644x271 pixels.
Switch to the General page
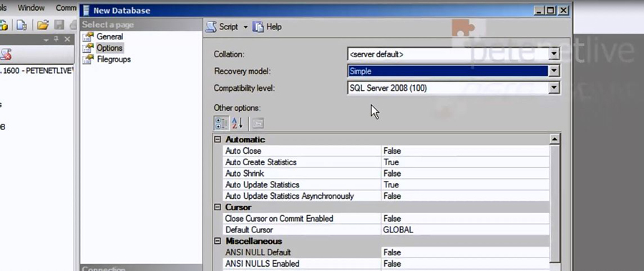coord(109,36)
